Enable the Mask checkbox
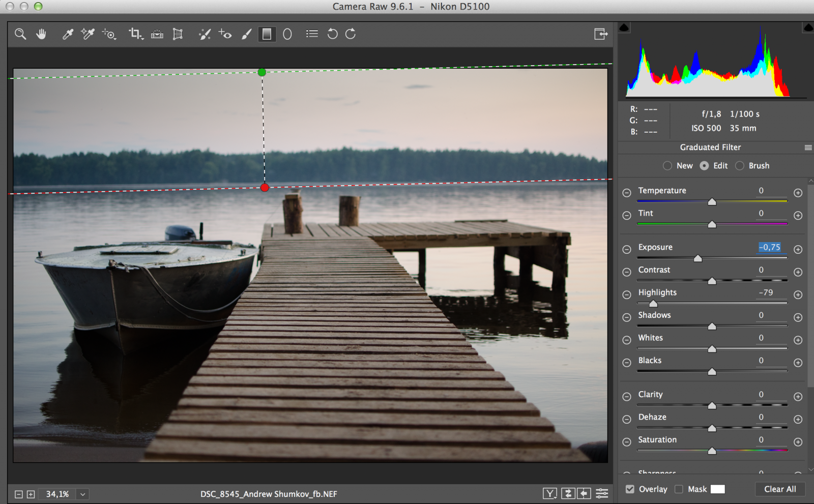814x504 pixels. 679,489
